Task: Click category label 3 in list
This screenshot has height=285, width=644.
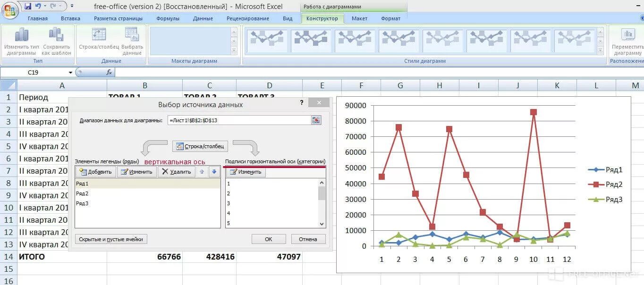Action: click(x=272, y=203)
